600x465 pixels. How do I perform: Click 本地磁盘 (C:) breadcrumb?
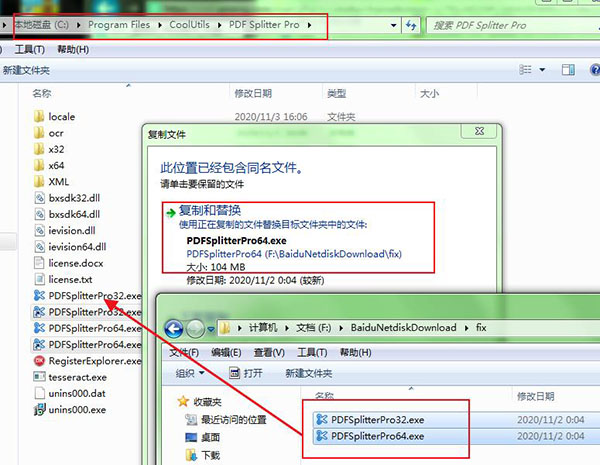pyautogui.click(x=42, y=25)
